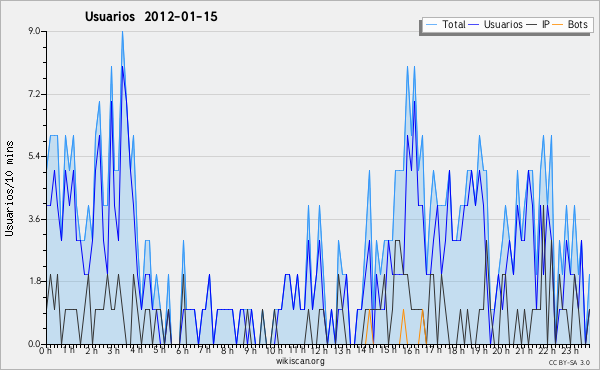Click the '22 h' x-axis label
This screenshot has height=370, width=600.
[547, 351]
